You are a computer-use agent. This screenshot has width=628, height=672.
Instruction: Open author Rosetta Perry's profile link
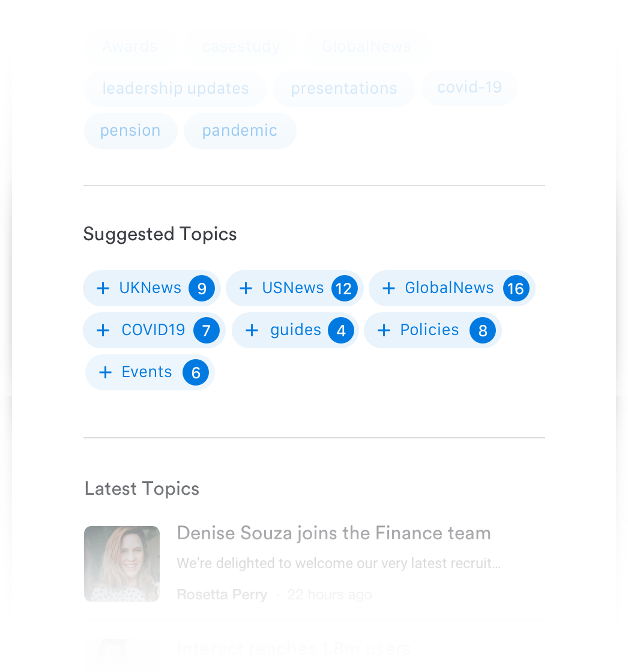[x=222, y=595]
